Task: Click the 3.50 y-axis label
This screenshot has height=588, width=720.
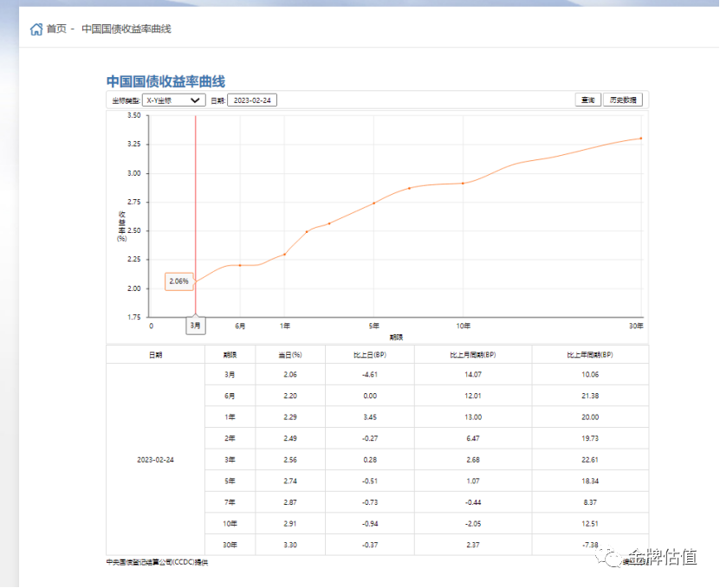Action: pyautogui.click(x=134, y=116)
